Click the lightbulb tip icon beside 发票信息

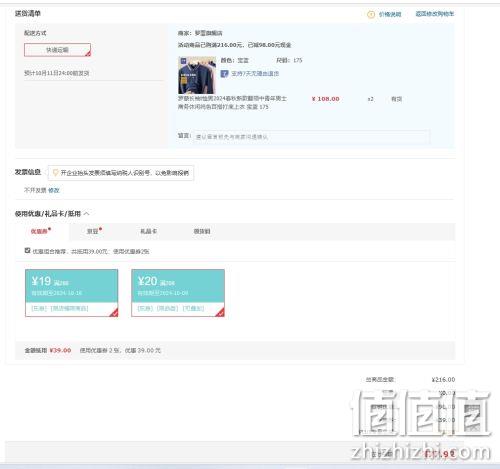(55, 172)
